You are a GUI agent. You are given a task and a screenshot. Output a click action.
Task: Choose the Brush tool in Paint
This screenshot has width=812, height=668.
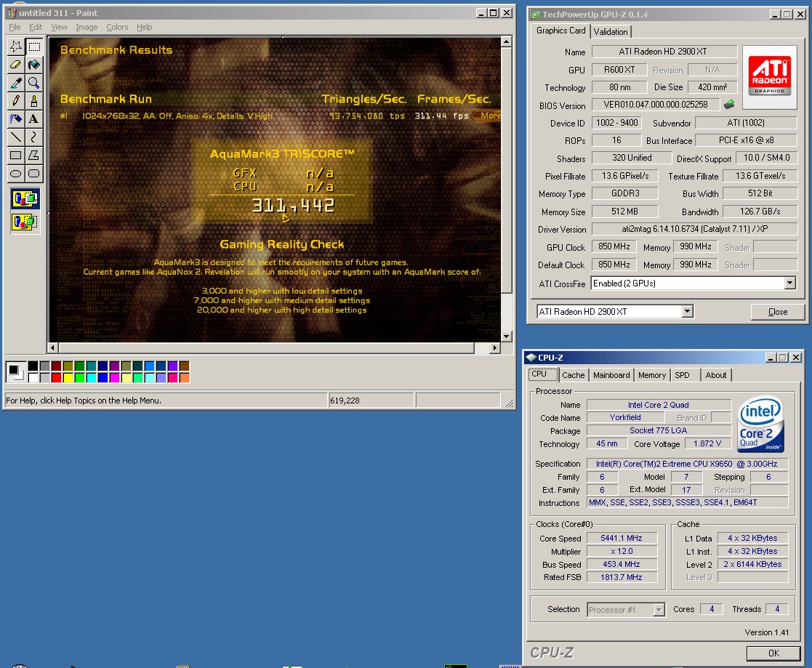point(34,101)
